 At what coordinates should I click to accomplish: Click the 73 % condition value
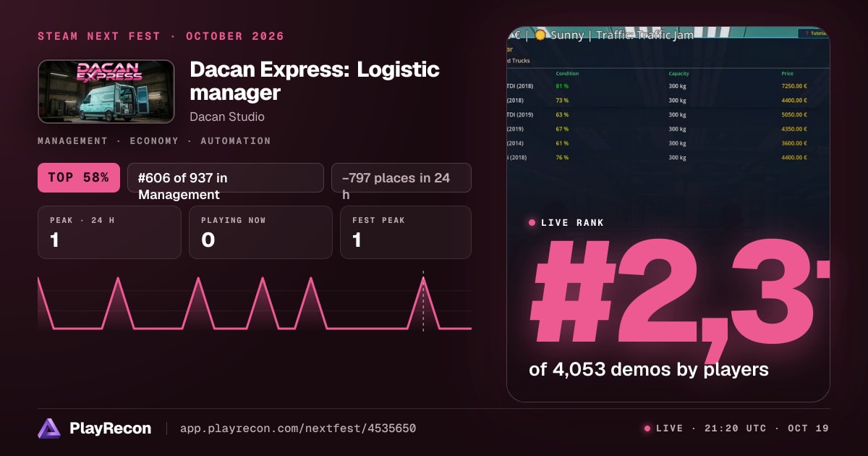click(x=561, y=101)
